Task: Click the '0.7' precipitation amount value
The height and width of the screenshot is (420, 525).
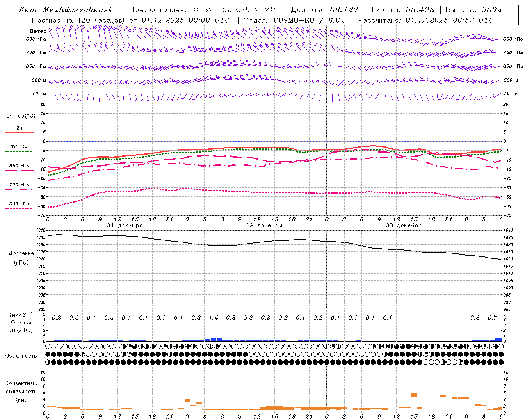Action: pyautogui.click(x=492, y=317)
